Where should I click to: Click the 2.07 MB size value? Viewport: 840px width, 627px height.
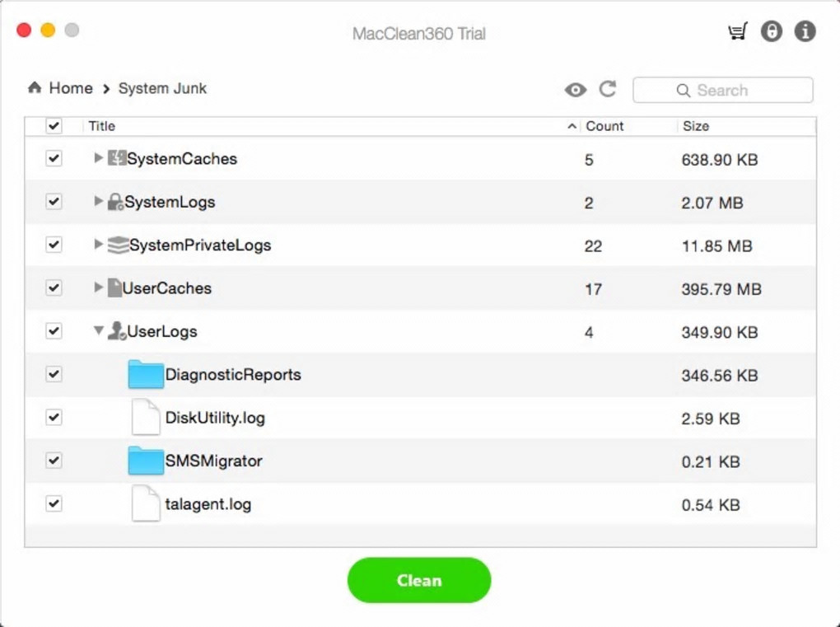tap(712, 204)
